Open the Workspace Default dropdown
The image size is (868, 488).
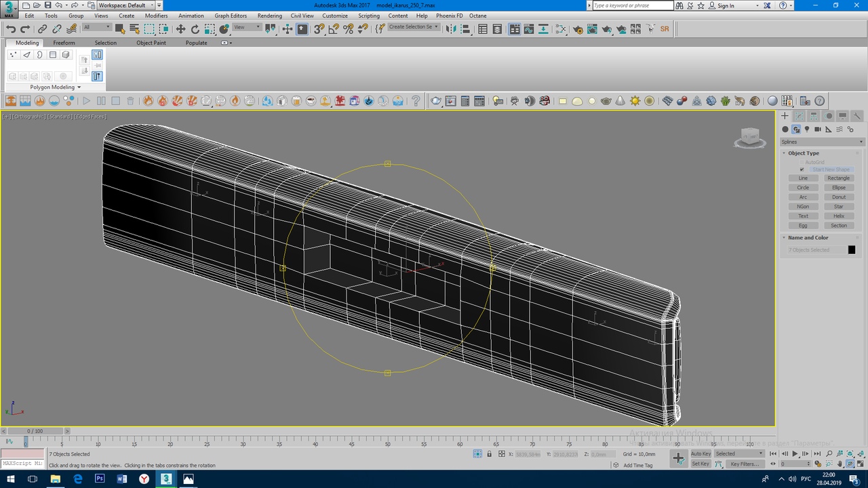point(125,5)
